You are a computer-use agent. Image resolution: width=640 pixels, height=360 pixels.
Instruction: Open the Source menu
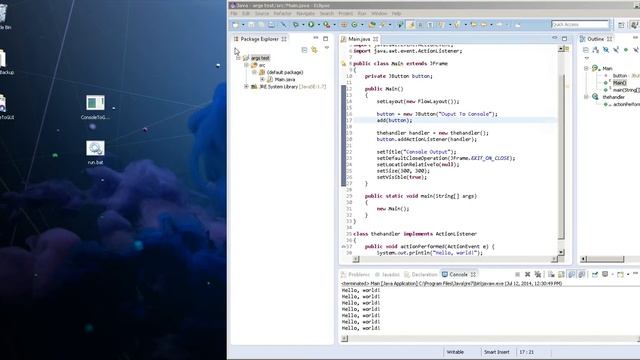262,13
